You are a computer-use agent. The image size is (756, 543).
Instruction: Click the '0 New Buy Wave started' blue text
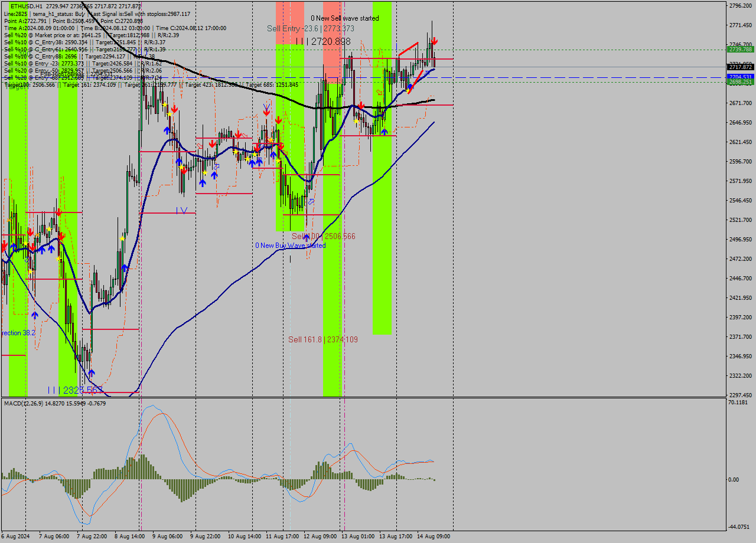[289, 245]
